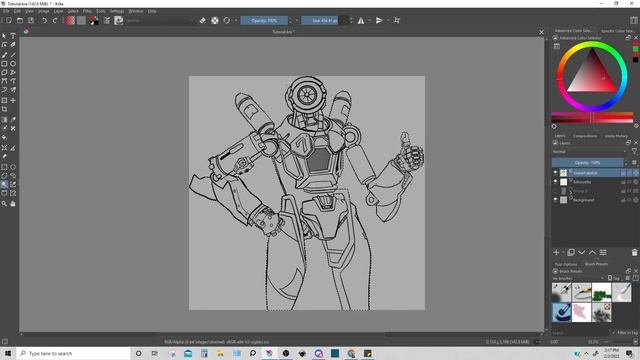Screen dimensions: 640x360
Task: Open the Layer menu
Action: 58,11
